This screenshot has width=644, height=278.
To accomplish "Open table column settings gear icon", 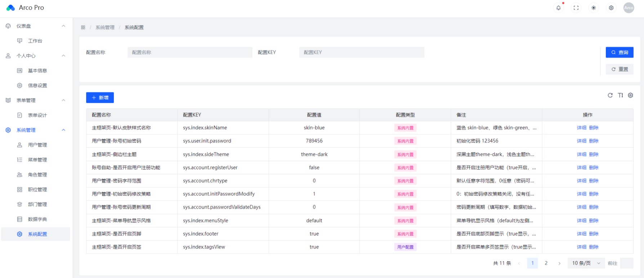I will click(630, 95).
